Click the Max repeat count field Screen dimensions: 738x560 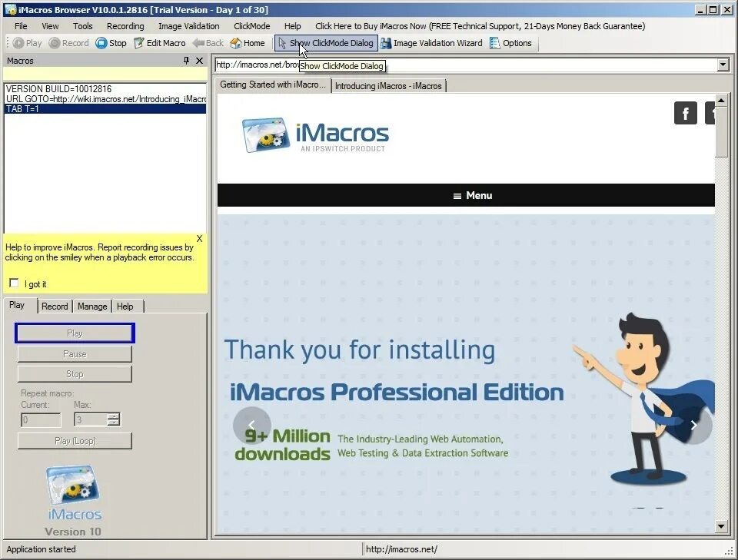[91, 420]
